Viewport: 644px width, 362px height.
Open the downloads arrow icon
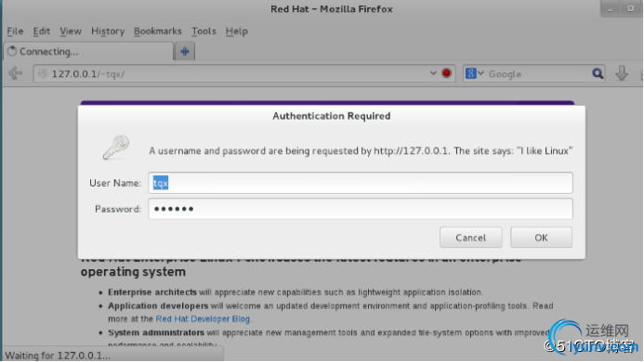point(622,73)
